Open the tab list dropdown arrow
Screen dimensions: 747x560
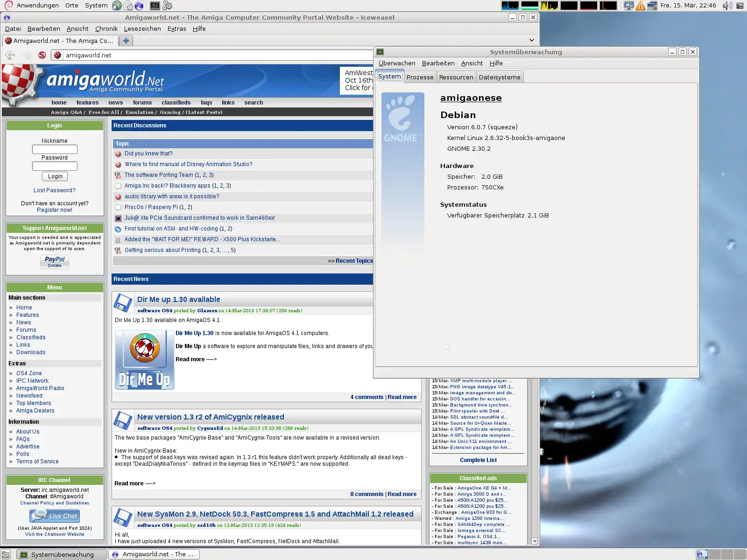pyautogui.click(x=531, y=40)
